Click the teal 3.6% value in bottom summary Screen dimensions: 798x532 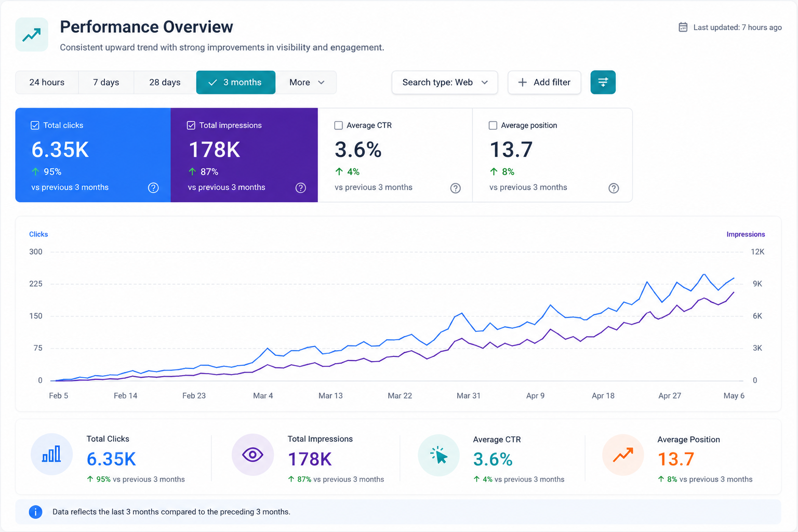[493, 459]
